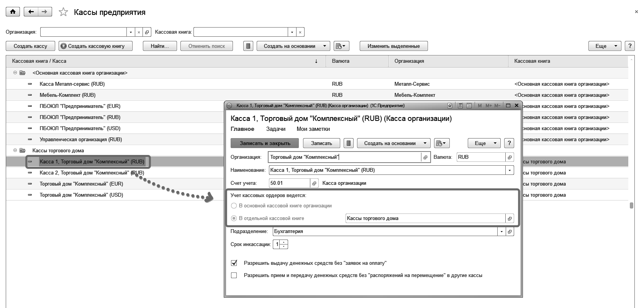Open the organization Торговый дом form
Viewport: 644px width, 308px height.
pyautogui.click(x=426, y=157)
